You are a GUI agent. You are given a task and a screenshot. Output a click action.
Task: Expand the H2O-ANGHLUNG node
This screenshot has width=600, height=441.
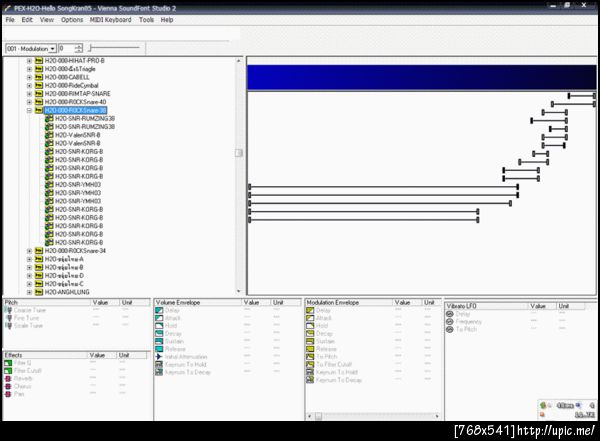click(29, 292)
